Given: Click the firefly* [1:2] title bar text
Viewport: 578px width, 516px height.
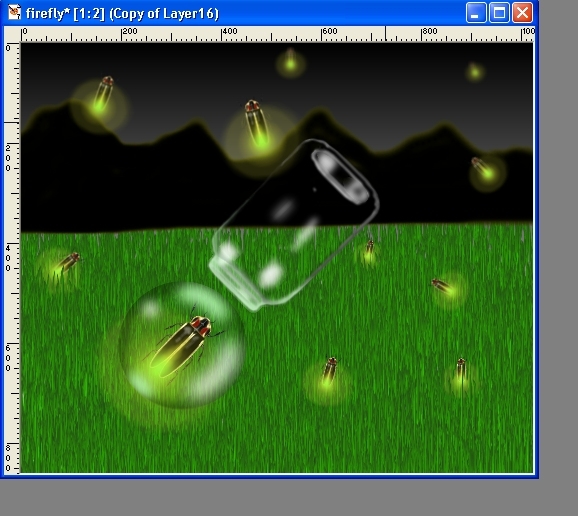Looking at the screenshot, I should coord(66,14).
